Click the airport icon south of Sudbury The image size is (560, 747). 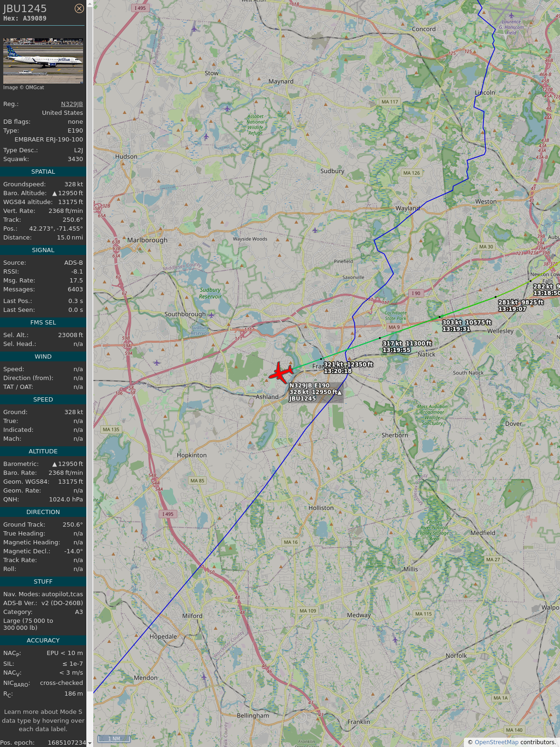[315, 230]
